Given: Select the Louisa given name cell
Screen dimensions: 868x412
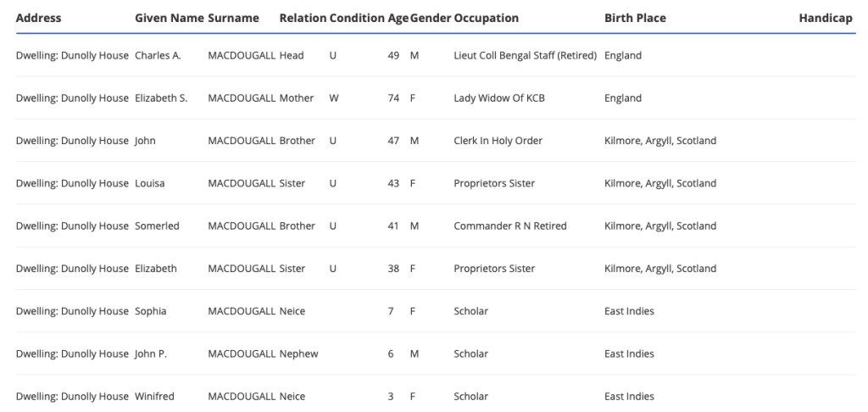Looking at the screenshot, I should click(x=149, y=183).
